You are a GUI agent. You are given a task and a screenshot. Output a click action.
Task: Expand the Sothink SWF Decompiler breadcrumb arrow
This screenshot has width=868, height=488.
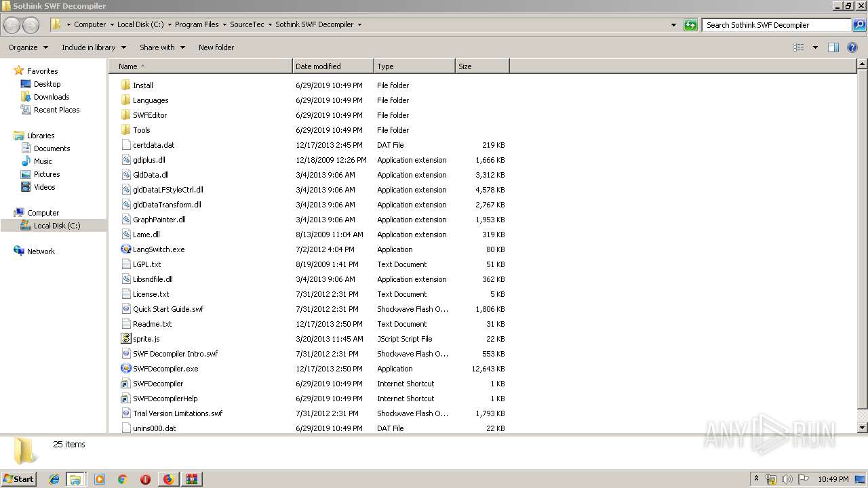(359, 24)
